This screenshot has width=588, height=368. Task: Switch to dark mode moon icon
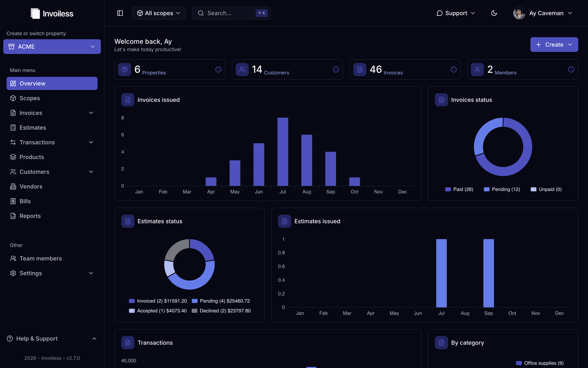pos(494,13)
